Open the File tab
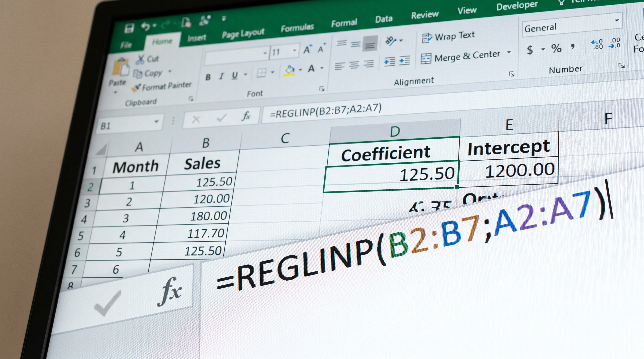The width and height of the screenshot is (644, 359). pyautogui.click(x=126, y=45)
